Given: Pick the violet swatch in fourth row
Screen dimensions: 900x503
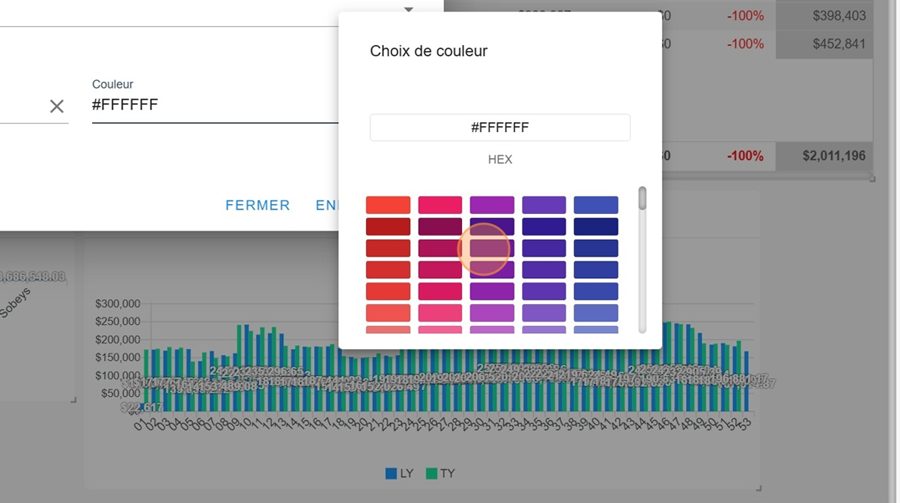Looking at the screenshot, I should pos(544,270).
